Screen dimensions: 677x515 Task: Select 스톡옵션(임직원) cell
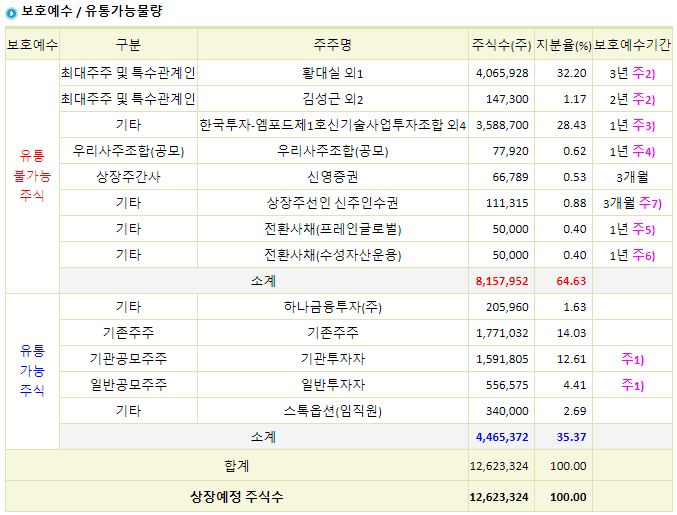pos(332,411)
